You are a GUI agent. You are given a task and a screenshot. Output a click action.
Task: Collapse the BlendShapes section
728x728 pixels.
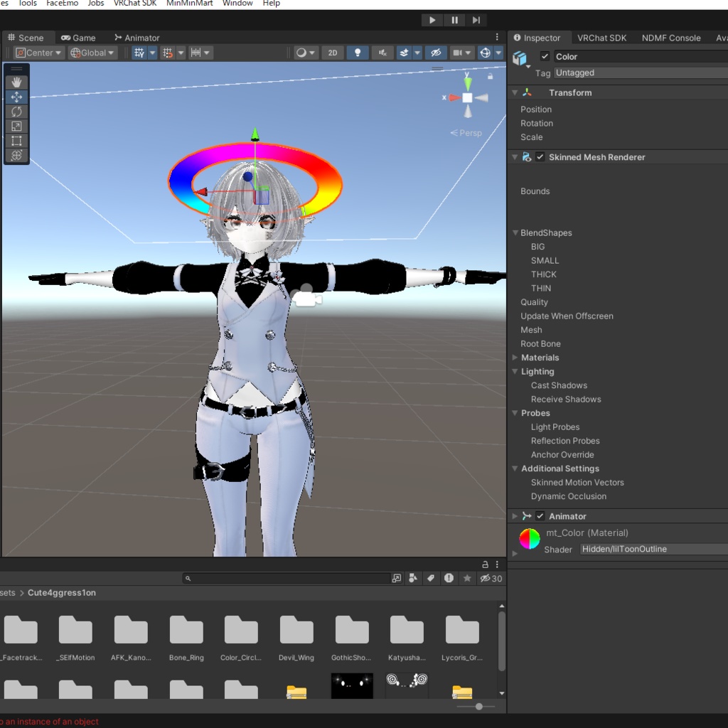click(x=515, y=232)
